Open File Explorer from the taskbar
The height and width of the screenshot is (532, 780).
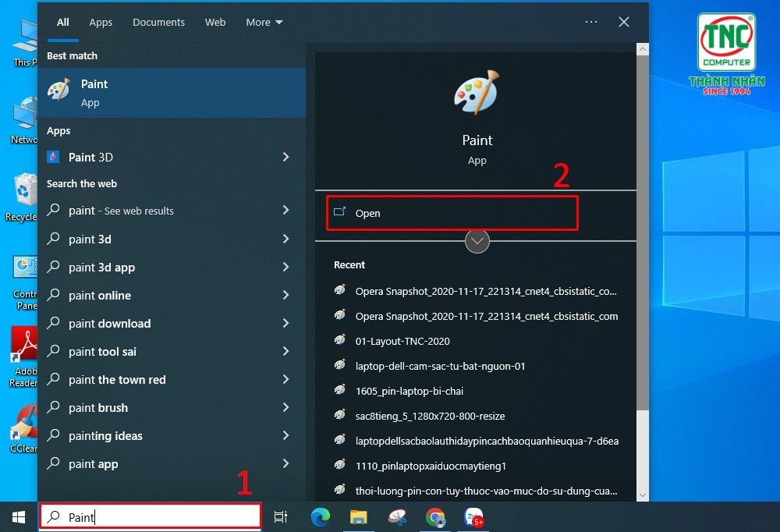tap(358, 517)
